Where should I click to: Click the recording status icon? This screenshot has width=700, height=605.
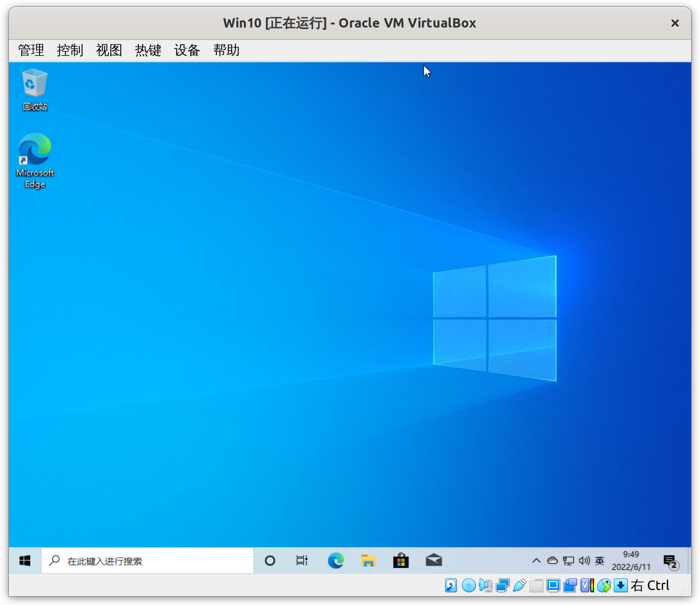click(x=570, y=585)
